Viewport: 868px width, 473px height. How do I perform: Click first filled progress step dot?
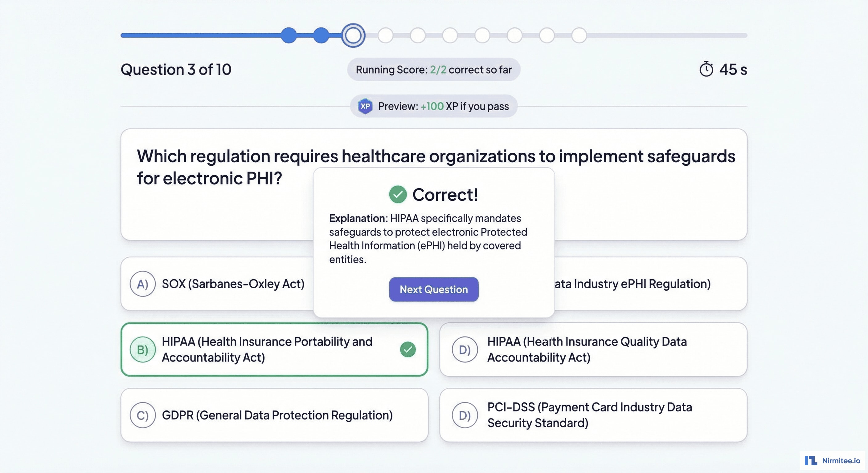point(289,35)
